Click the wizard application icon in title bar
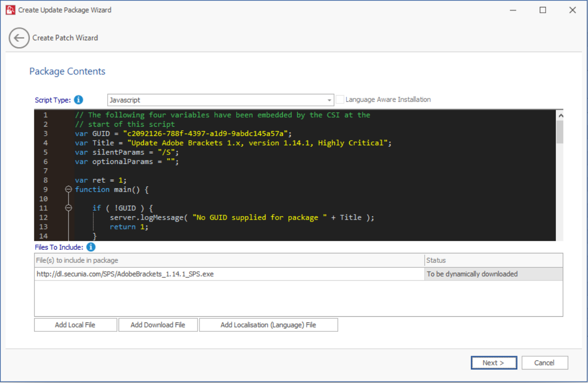Viewport: 588px width, 383px height. coord(10,10)
